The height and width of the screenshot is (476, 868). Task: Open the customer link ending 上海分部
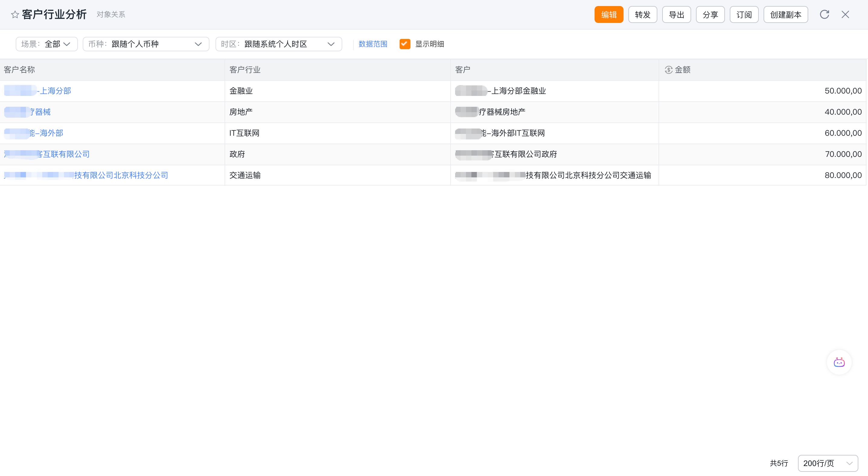coord(38,91)
